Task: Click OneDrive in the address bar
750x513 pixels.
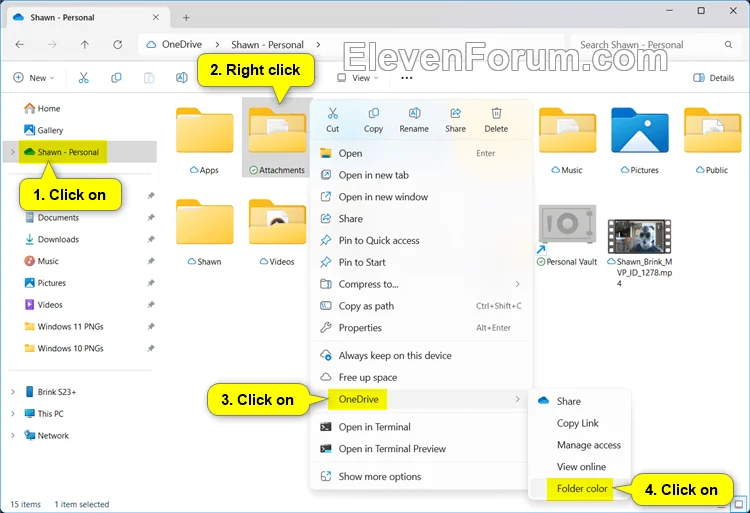Action: click(182, 44)
